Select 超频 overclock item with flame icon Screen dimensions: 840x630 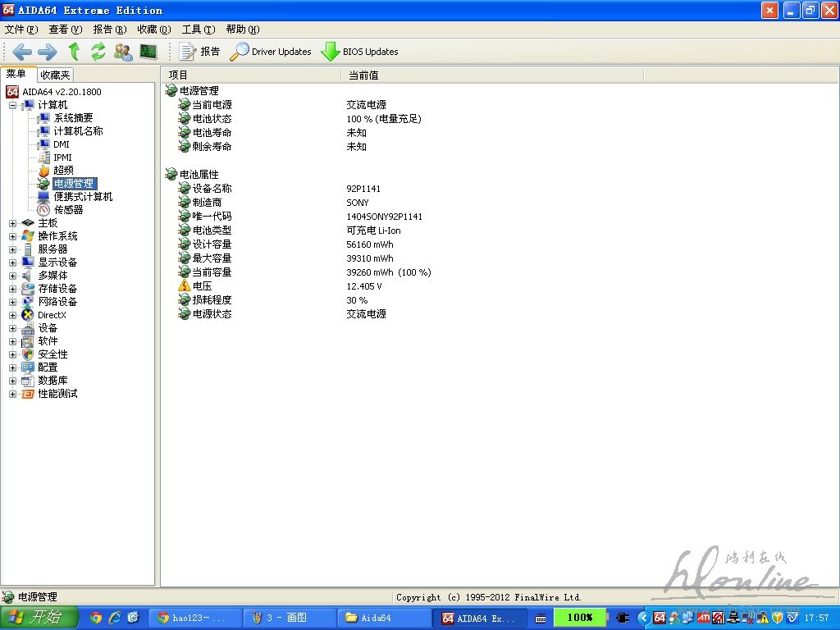point(63,171)
